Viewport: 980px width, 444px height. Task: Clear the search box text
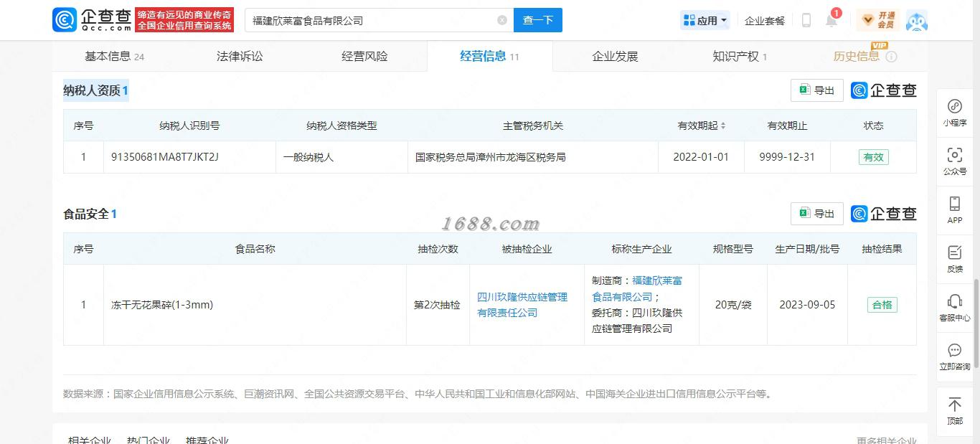tap(502, 20)
